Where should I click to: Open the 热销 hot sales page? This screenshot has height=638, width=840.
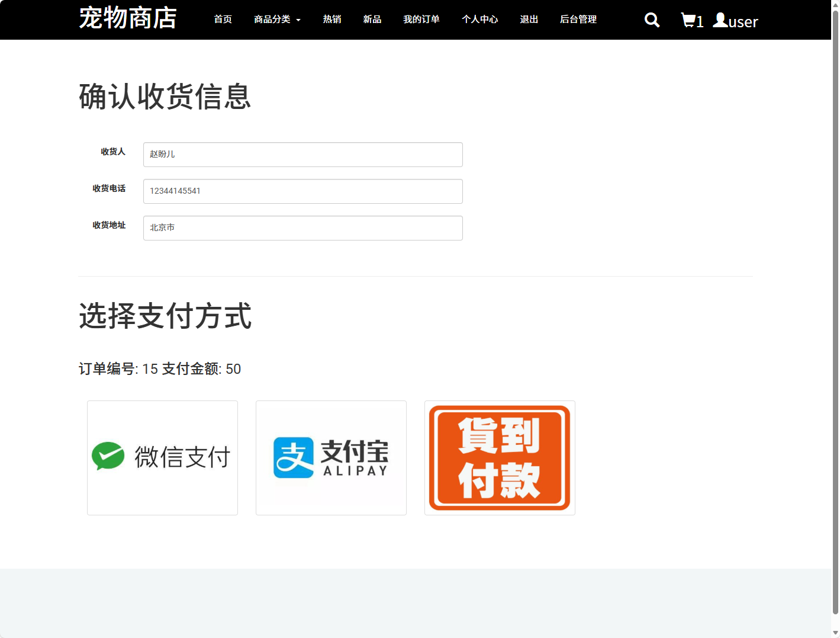[332, 20]
